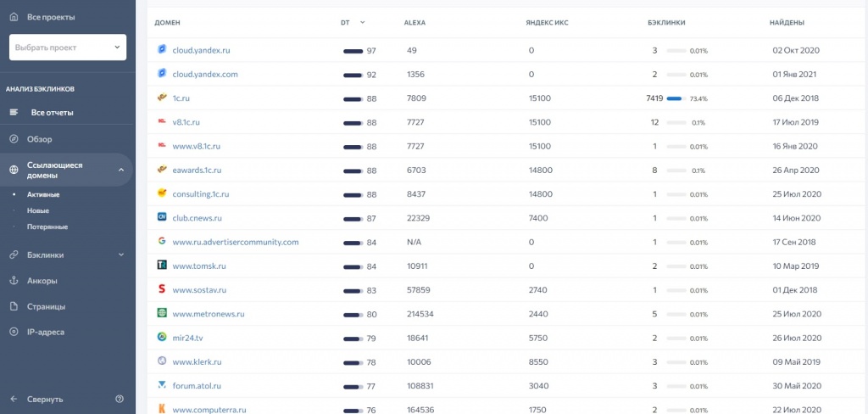Image resolution: width=868 pixels, height=414 pixels.
Task: Expand the Бэклинки menu chevron
Action: point(120,255)
